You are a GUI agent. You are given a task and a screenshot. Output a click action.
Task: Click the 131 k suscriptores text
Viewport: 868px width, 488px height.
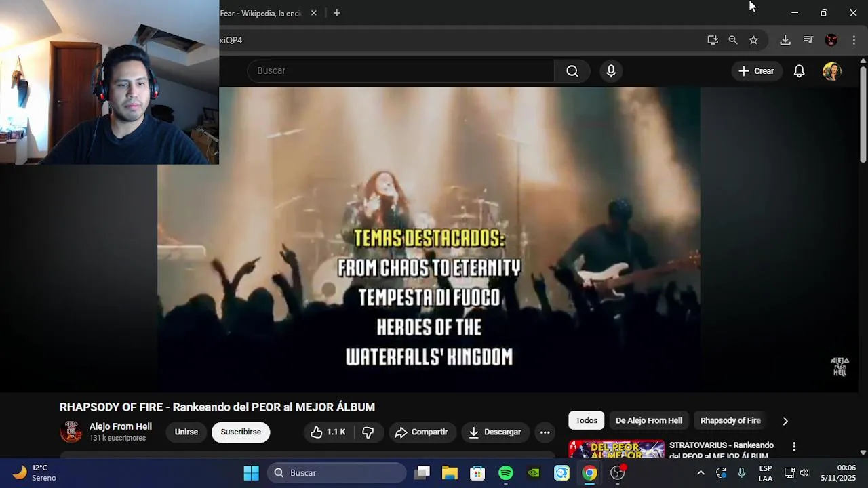pyautogui.click(x=117, y=439)
